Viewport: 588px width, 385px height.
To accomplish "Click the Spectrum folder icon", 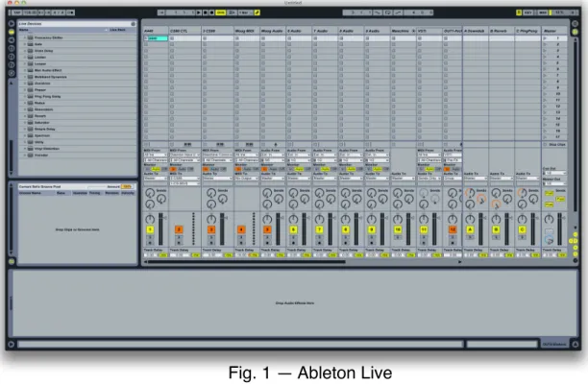I will tap(31, 135).
